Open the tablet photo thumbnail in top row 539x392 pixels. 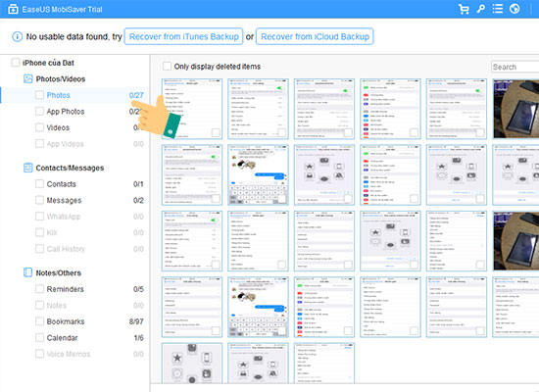pyautogui.click(x=515, y=109)
